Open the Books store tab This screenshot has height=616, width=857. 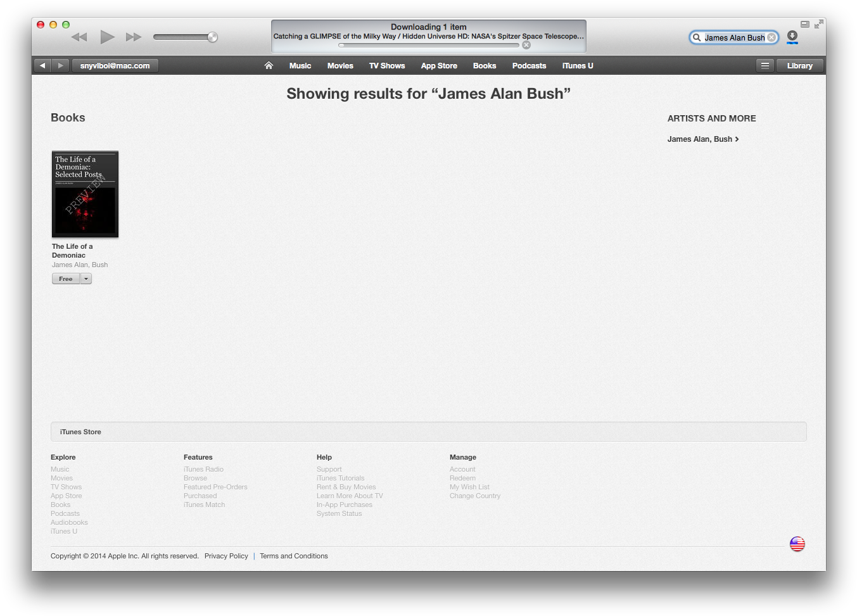tap(485, 66)
